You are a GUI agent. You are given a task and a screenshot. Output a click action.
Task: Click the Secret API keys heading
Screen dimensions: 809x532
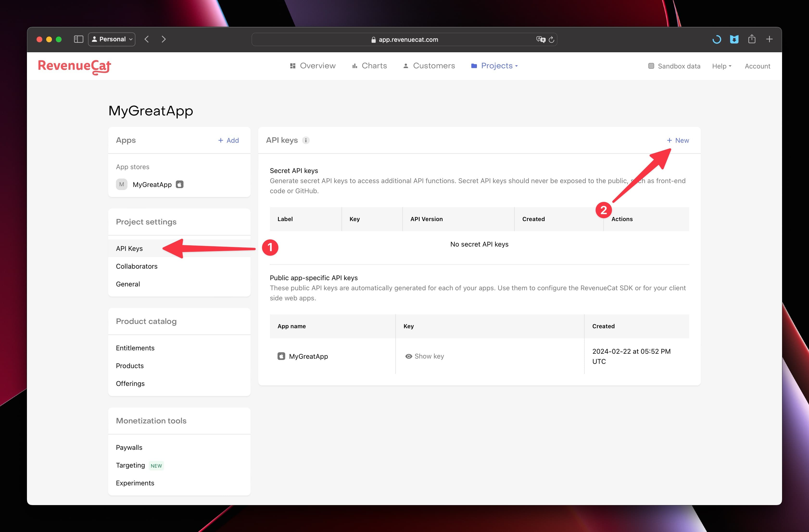click(x=294, y=171)
